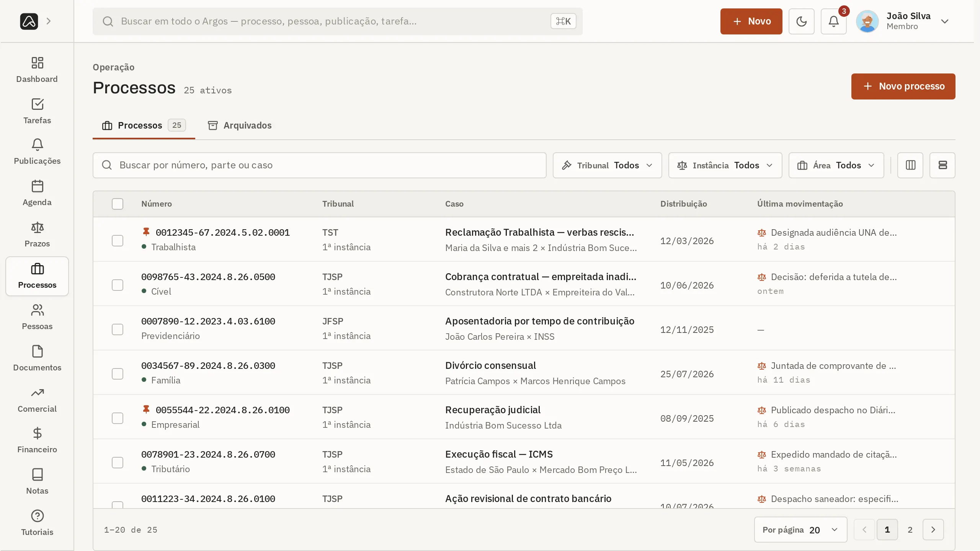This screenshot has width=980, height=551.
Task: Open Tutoriais help icon in sidebar
Action: [37, 516]
